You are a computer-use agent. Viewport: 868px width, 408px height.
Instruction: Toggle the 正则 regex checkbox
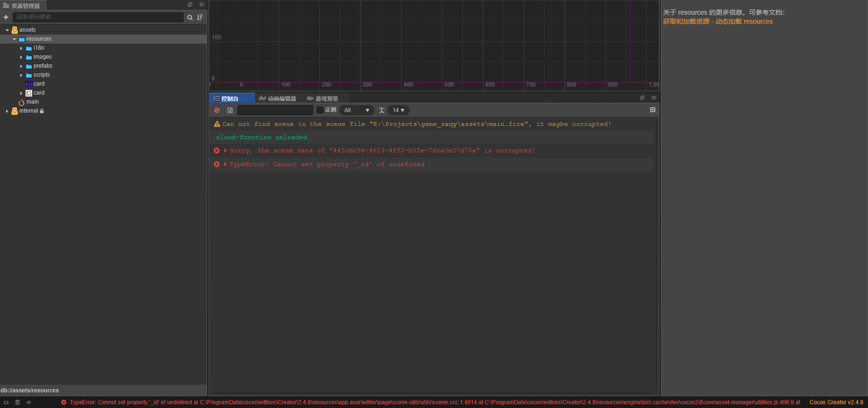(320, 110)
